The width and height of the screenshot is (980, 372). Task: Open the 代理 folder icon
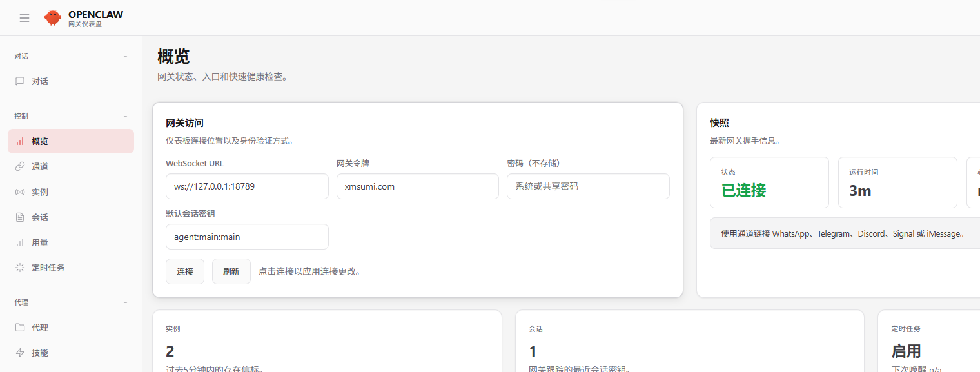click(20, 328)
